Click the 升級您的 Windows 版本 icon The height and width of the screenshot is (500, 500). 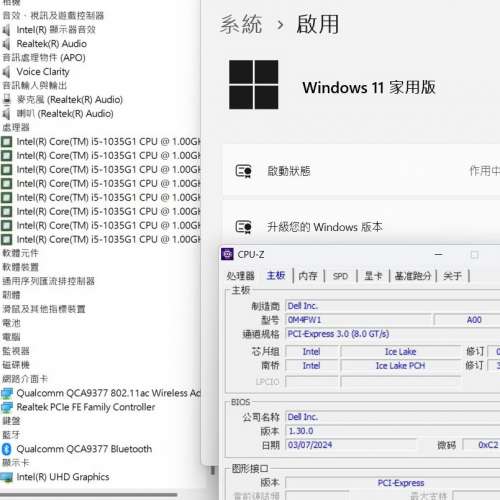(x=243, y=227)
